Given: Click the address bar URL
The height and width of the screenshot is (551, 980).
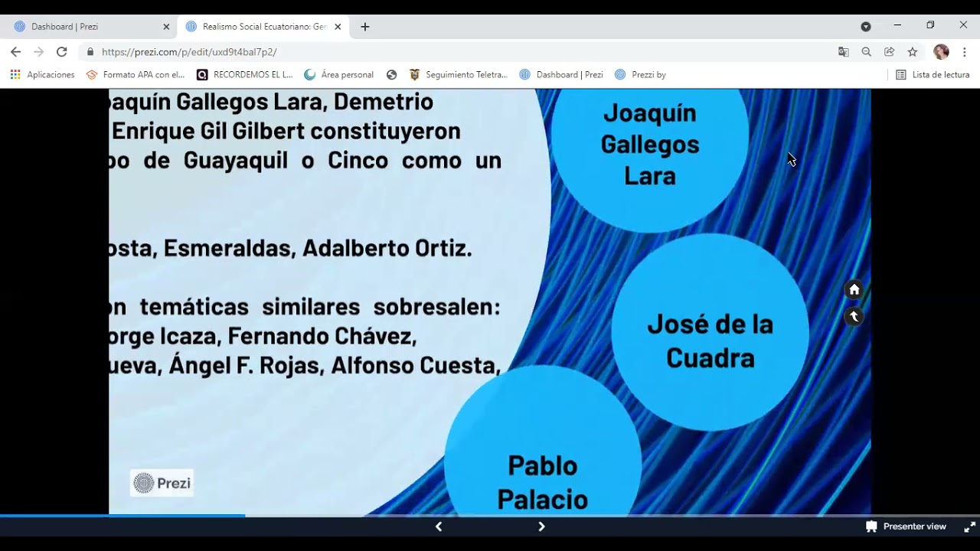Looking at the screenshot, I should coord(189,52).
